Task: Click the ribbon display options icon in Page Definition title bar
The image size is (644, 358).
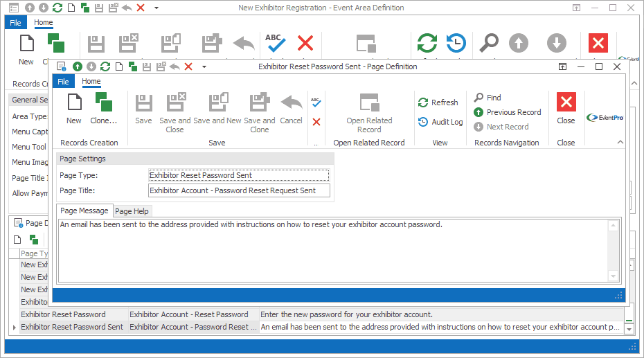Action: pyautogui.click(x=563, y=66)
